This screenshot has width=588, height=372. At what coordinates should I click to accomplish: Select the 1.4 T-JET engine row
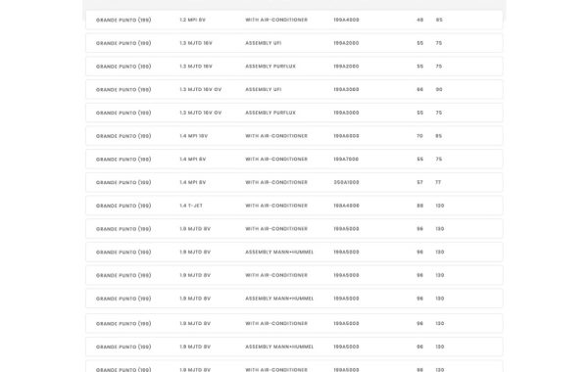[x=294, y=206]
